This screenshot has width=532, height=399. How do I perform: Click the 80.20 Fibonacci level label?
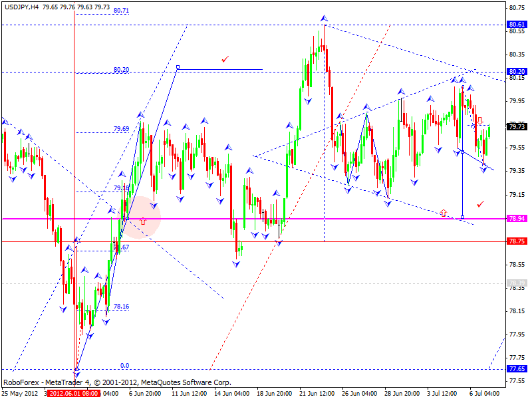(x=121, y=70)
